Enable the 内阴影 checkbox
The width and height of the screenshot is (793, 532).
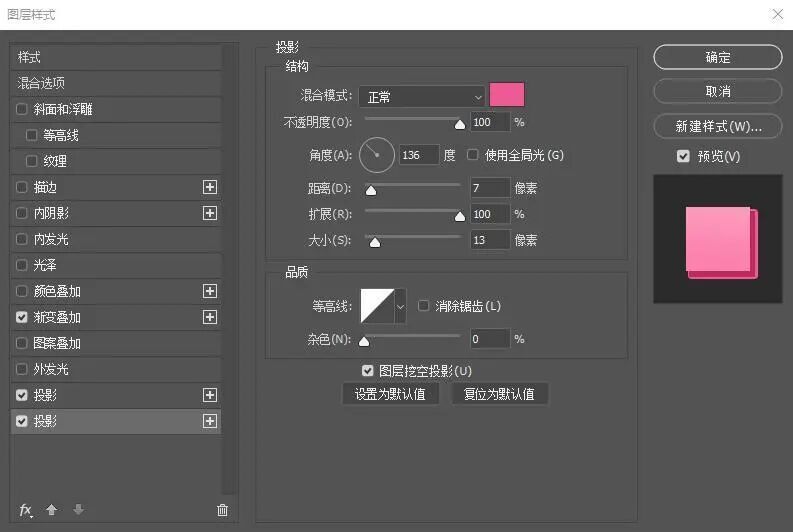point(22,213)
